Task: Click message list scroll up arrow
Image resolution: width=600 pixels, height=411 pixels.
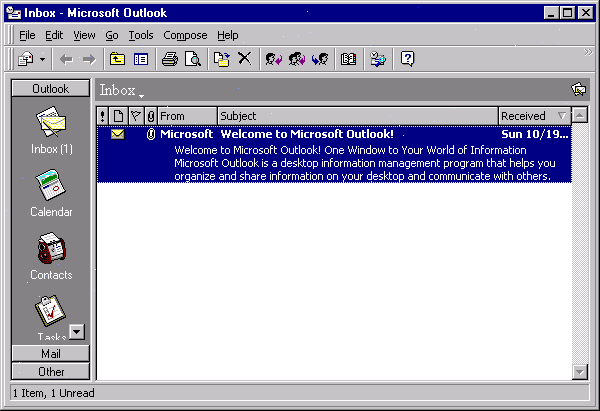Action: (580, 115)
